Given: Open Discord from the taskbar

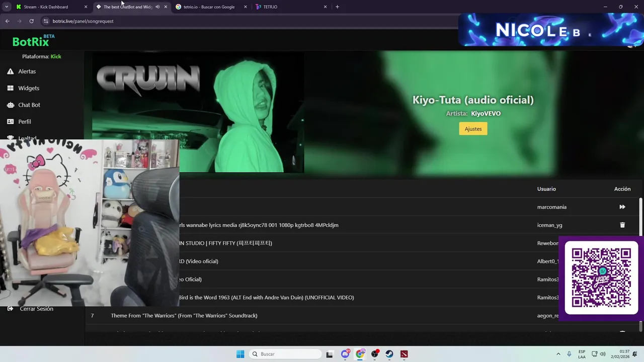Looking at the screenshot, I should [345, 354].
